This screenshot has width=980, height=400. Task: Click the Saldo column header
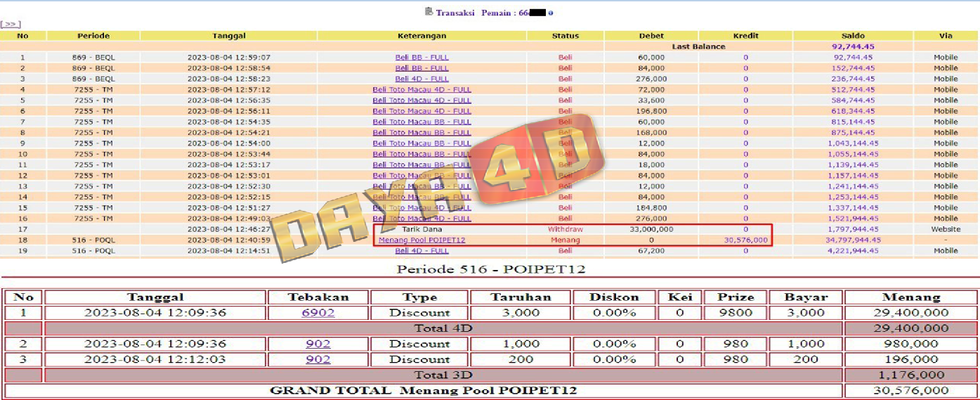pos(852,36)
